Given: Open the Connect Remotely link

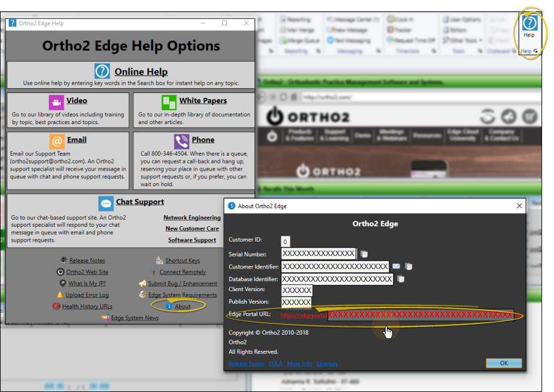Looking at the screenshot, I should click(x=182, y=272).
